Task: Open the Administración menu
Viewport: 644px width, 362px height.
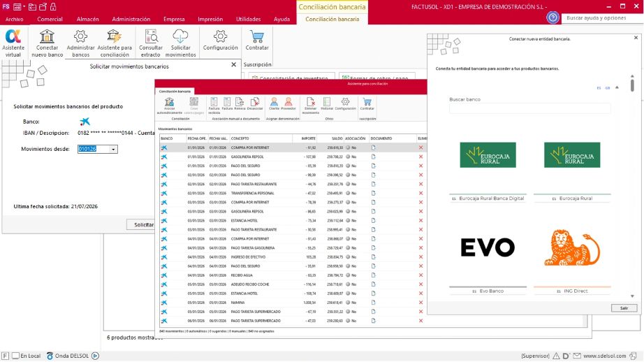Action: click(x=131, y=19)
